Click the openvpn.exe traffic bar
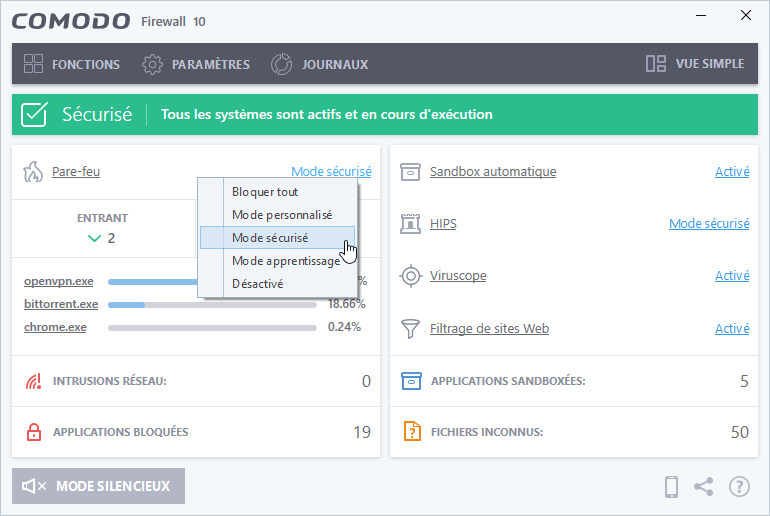Image resolution: width=770 pixels, height=516 pixels. point(153,282)
